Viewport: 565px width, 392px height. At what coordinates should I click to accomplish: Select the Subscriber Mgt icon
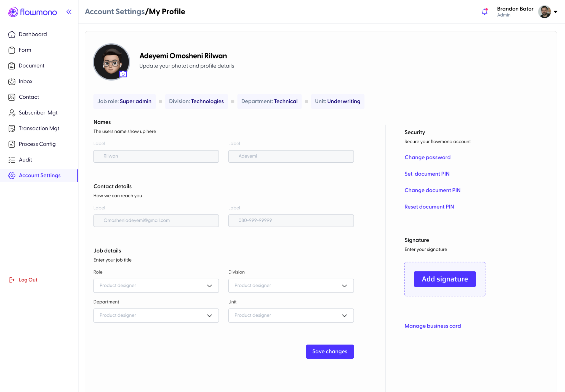[12, 112]
